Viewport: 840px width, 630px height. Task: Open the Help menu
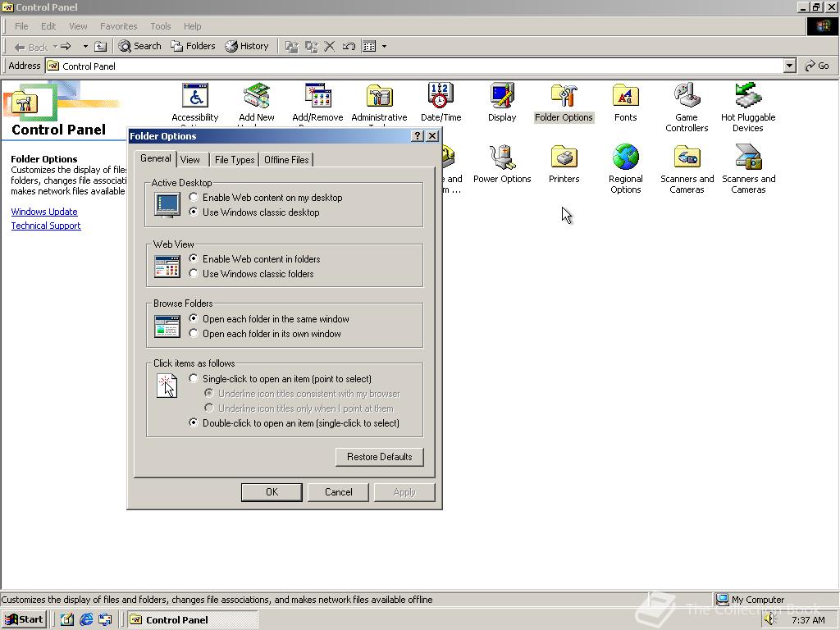point(192,26)
